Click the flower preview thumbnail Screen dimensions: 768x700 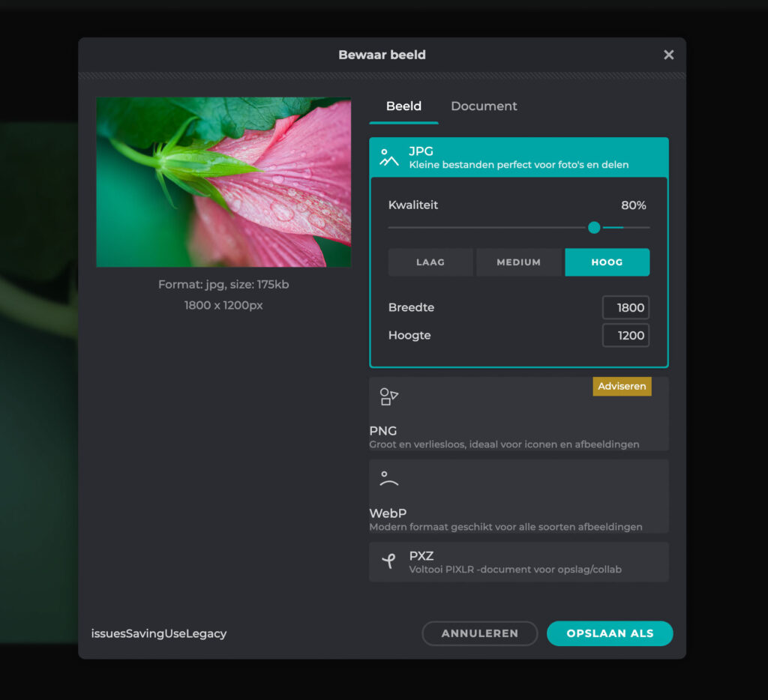pyautogui.click(x=223, y=182)
